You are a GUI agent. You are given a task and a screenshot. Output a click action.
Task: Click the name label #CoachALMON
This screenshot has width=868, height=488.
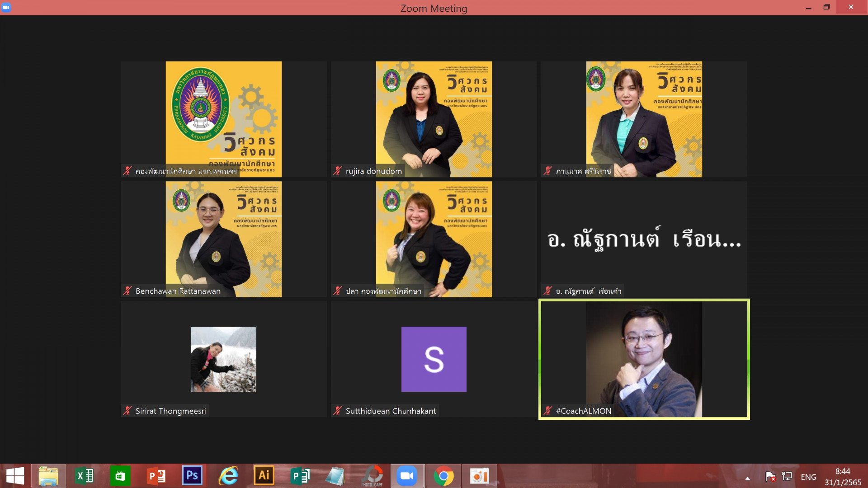pyautogui.click(x=583, y=411)
